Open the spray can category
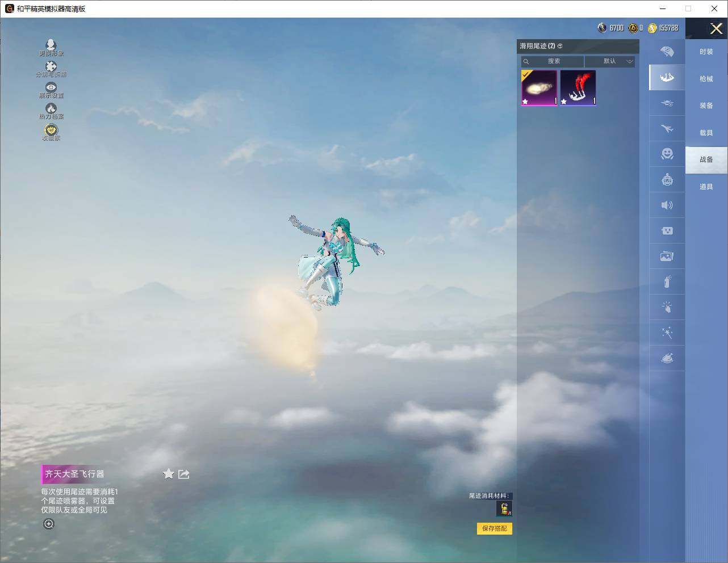Screen dimensions: 728x563 [667, 281]
